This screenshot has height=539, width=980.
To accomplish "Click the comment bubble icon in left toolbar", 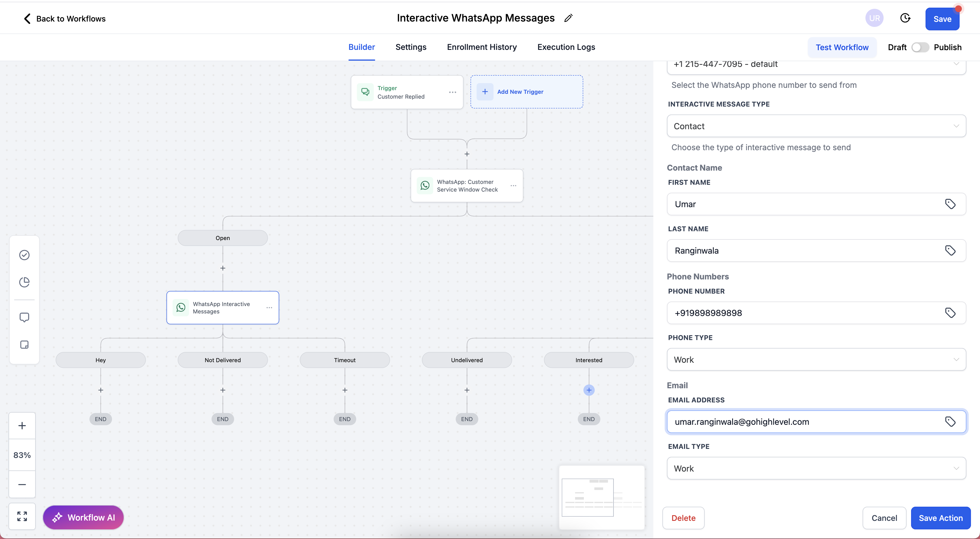I will coord(24,317).
